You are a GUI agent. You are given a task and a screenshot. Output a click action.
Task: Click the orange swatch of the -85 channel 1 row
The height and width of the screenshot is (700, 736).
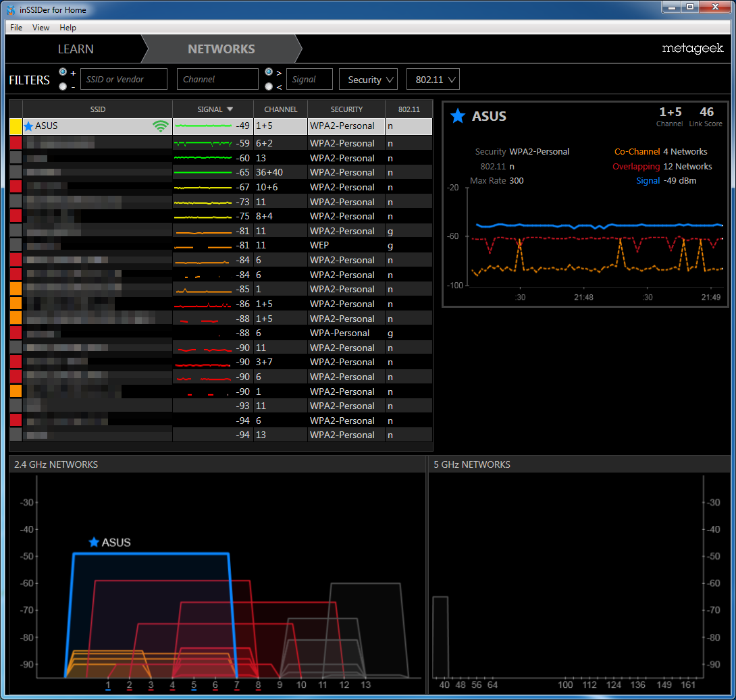16,289
